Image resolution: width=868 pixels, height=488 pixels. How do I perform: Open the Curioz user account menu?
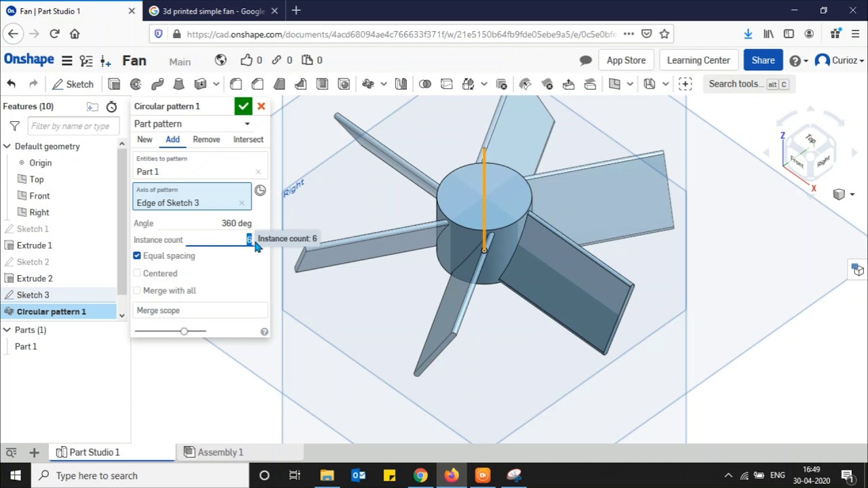coord(840,60)
